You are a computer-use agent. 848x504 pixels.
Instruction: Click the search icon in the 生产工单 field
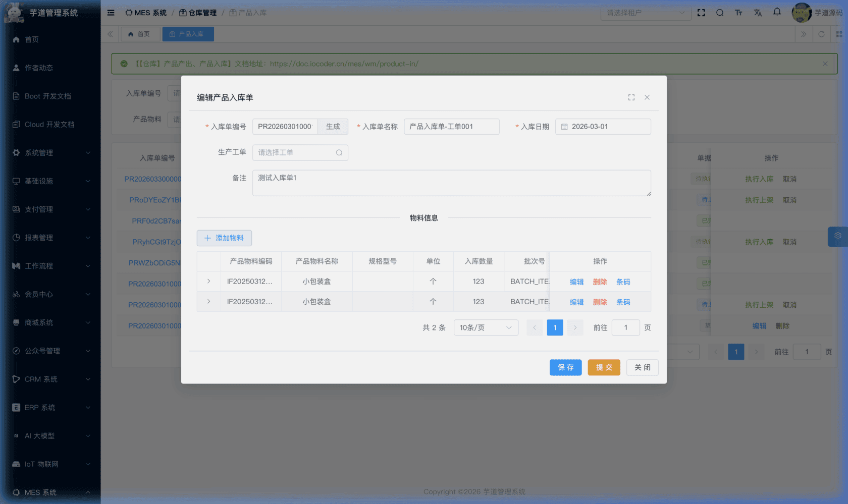pyautogui.click(x=339, y=153)
